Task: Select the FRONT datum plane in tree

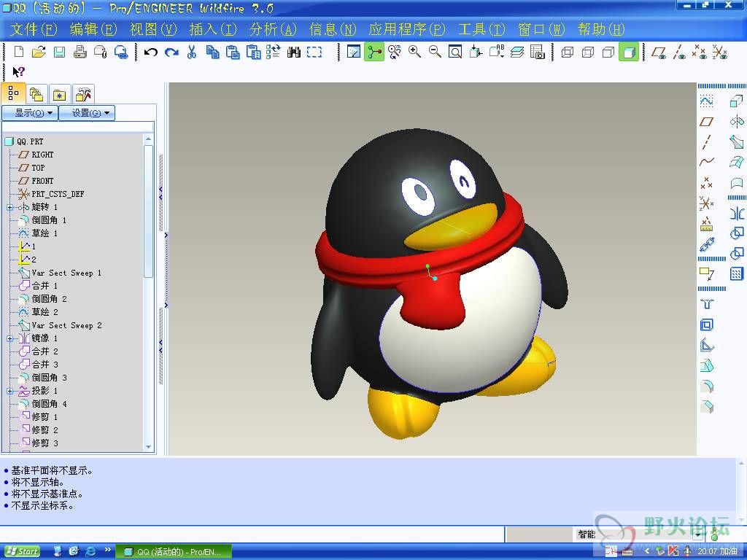Action: (42, 181)
